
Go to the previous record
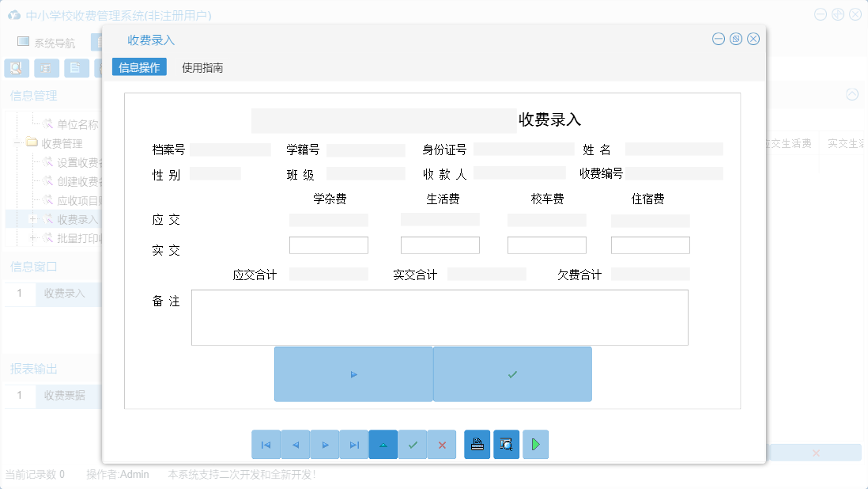296,444
